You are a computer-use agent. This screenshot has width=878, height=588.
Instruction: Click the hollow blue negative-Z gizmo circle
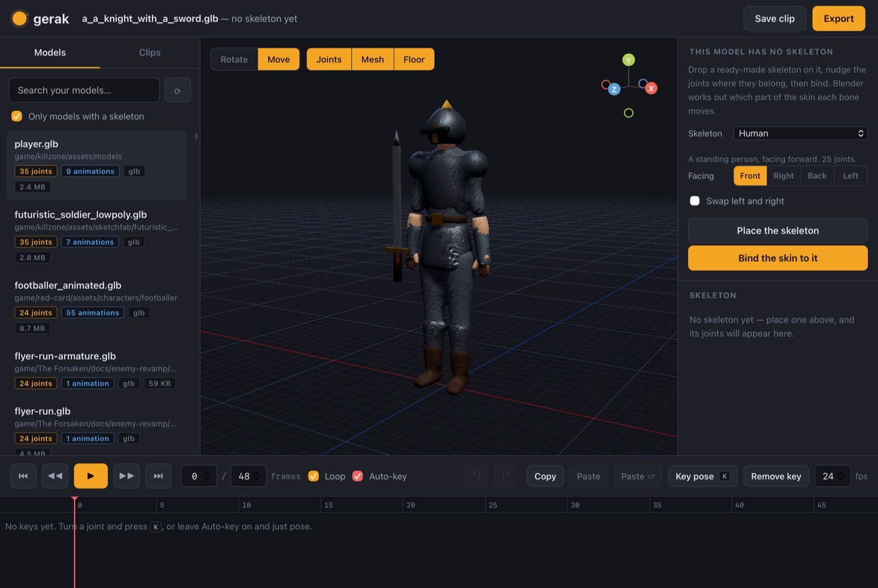(643, 84)
